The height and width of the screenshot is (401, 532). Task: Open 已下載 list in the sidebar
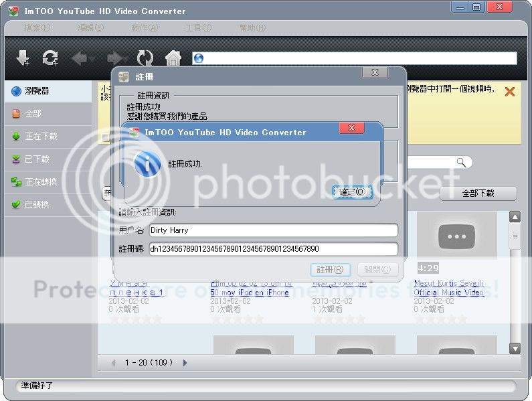pyautogui.click(x=48, y=159)
